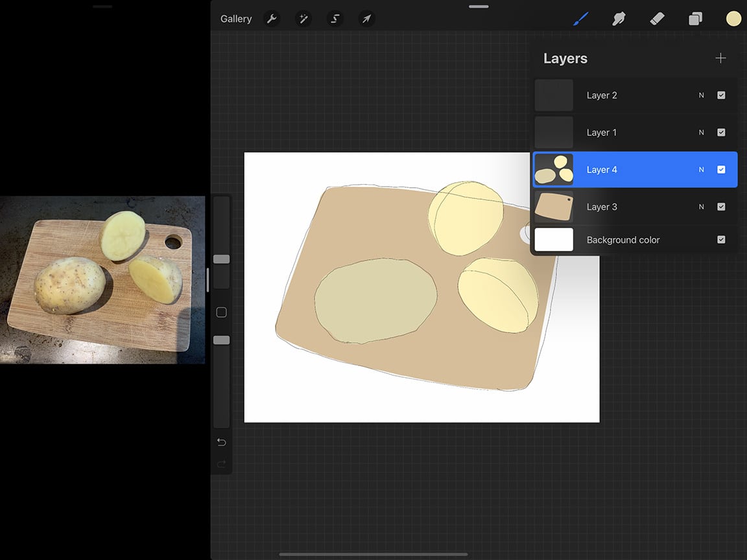Select the Brush tool
This screenshot has width=747, height=560.
point(580,19)
